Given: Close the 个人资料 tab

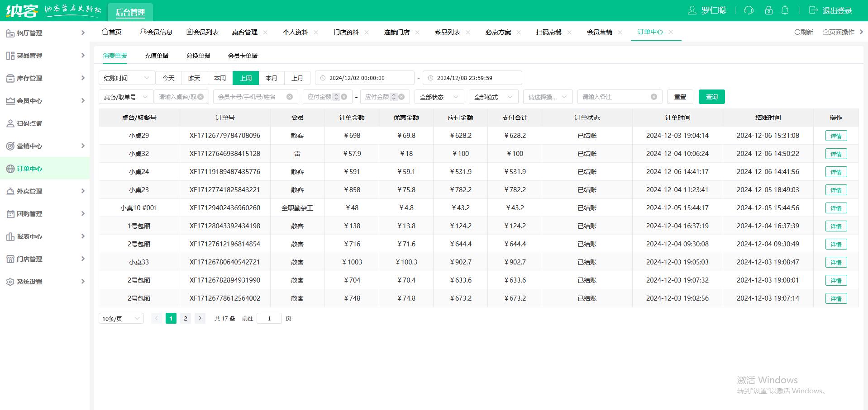Looking at the screenshot, I should tap(316, 32).
